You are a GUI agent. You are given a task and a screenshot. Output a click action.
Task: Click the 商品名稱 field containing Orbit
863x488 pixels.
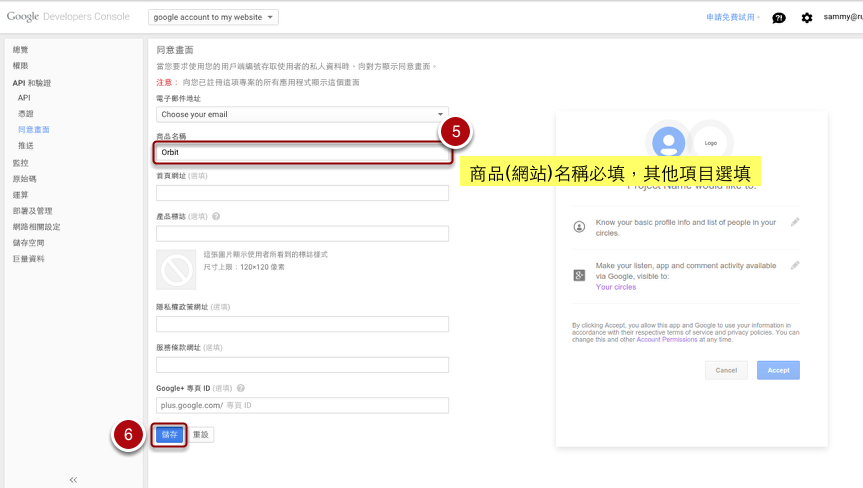pos(302,152)
